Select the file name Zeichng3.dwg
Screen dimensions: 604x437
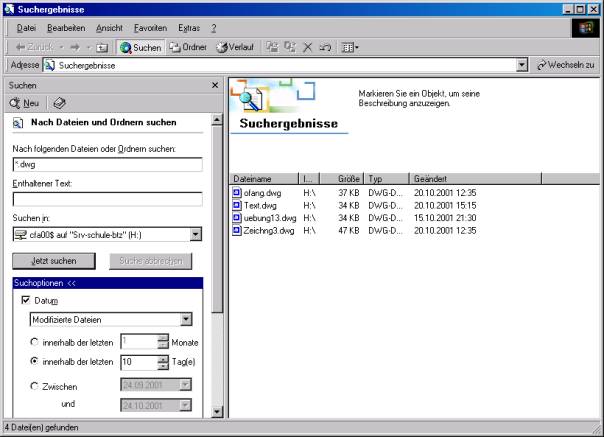[x=269, y=231]
